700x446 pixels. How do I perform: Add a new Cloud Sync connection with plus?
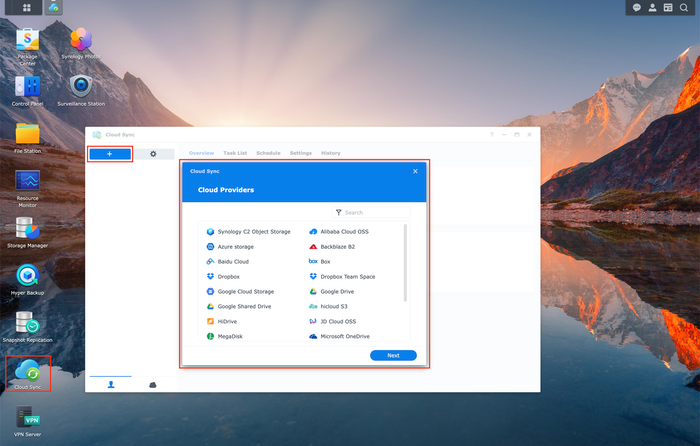(110, 154)
